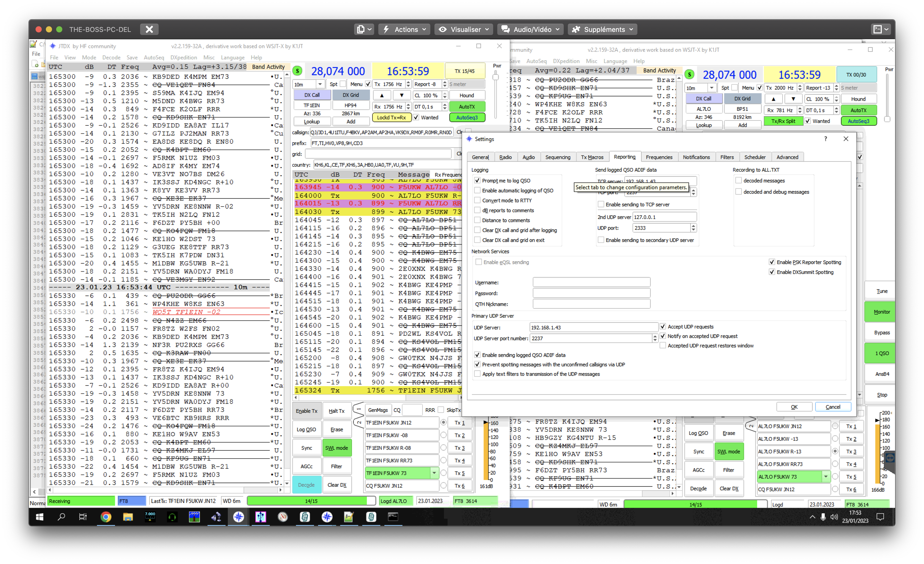This screenshot has width=924, height=564.
Task: Open the round gauge app in taskbar
Action: pos(283,517)
